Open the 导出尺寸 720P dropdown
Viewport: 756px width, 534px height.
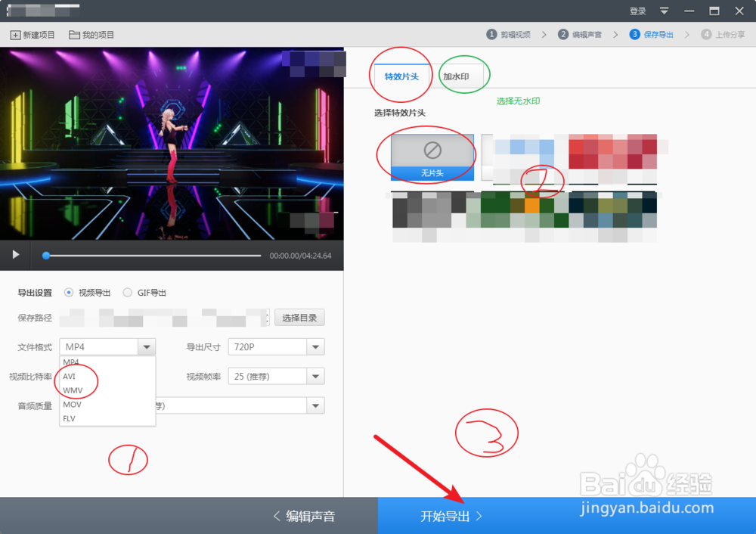pyautogui.click(x=276, y=347)
